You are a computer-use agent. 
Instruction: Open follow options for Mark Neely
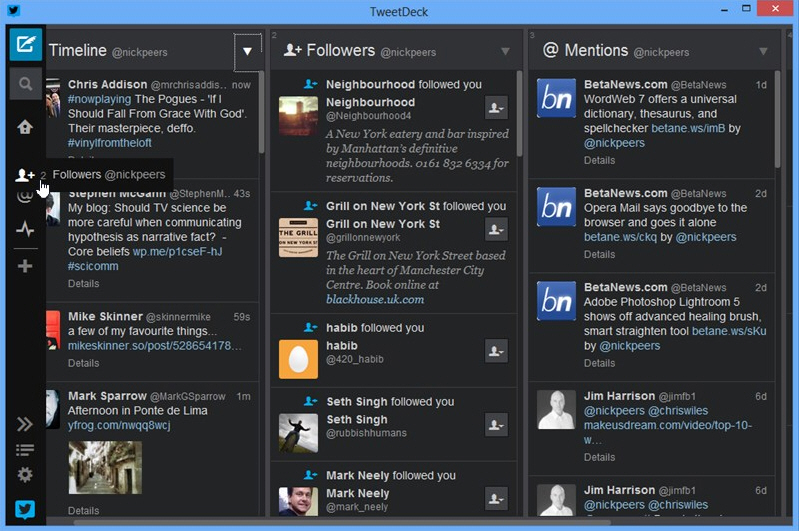point(496,499)
